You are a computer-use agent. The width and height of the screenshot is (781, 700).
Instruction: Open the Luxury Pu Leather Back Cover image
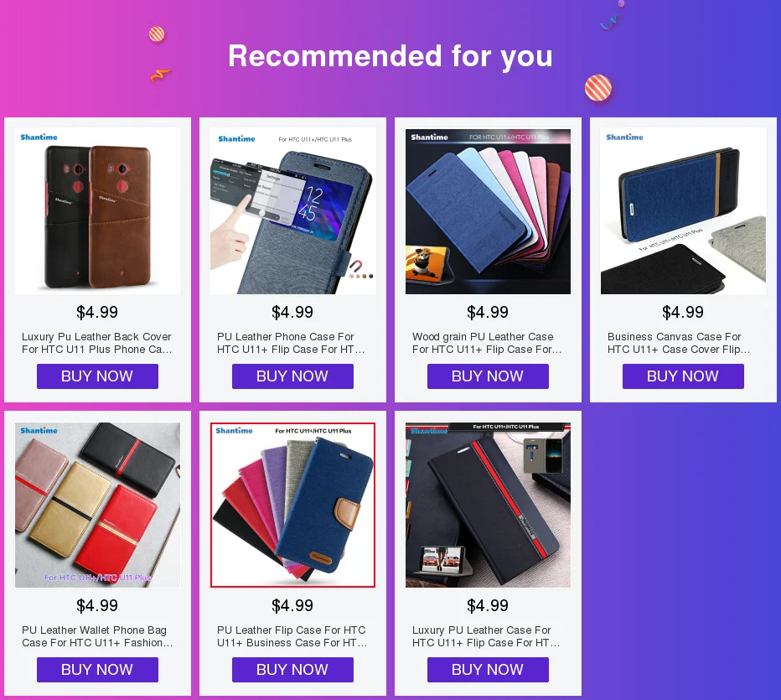(97, 210)
